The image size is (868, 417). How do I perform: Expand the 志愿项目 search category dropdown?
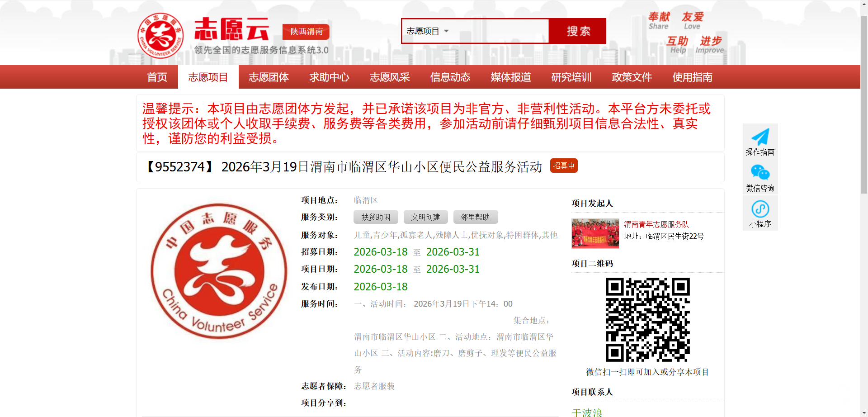427,31
